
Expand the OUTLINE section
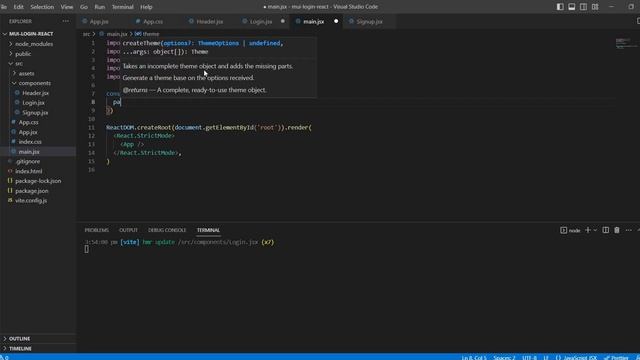click(x=19, y=339)
